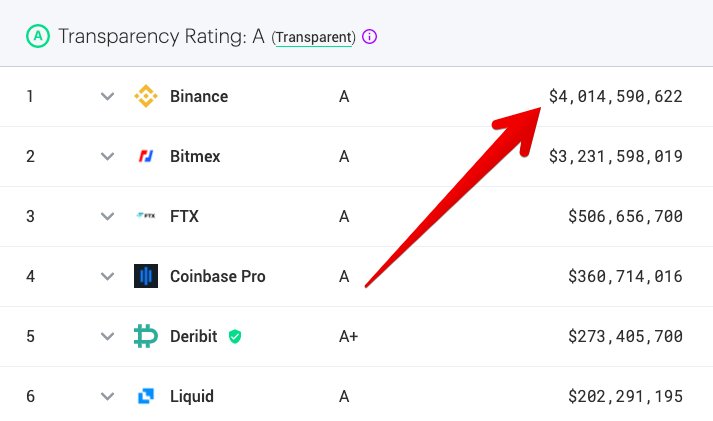Screen dimensions: 713x421
Task: Expand the Coinbase Pro row chevron
Action: (107, 276)
